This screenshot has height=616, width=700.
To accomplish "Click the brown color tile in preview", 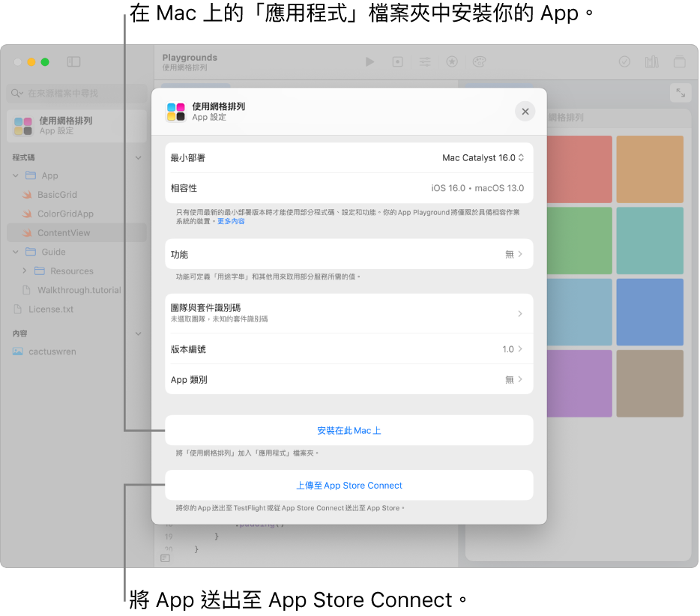I will 650,384.
